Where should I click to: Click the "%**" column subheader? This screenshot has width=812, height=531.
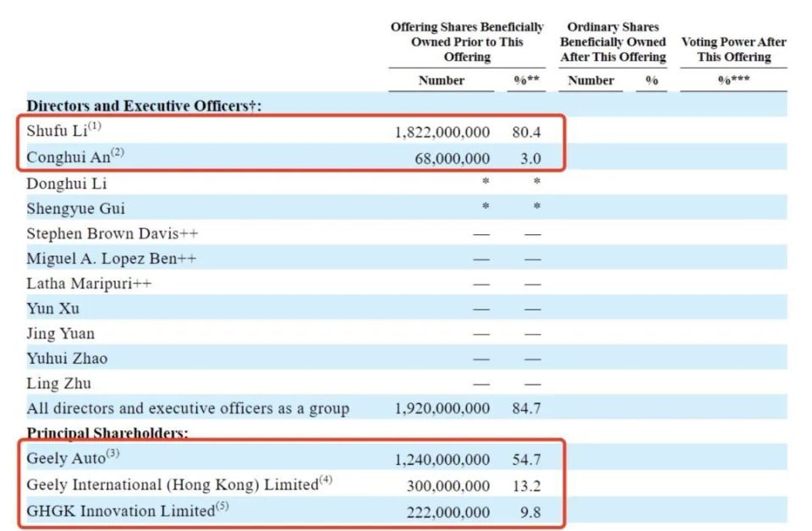pyautogui.click(x=526, y=80)
